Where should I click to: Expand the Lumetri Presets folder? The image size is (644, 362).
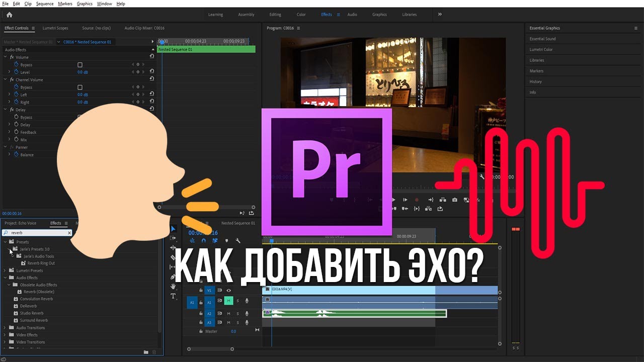coord(6,270)
